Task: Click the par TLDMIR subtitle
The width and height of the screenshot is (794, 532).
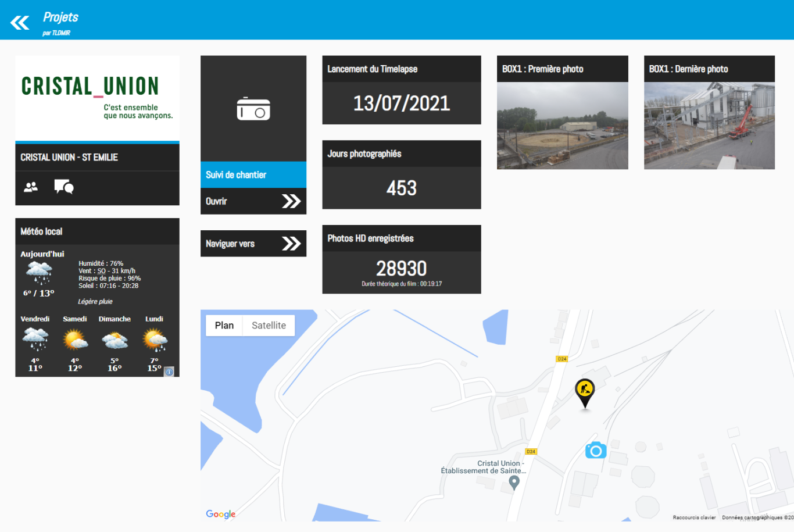Action: point(56,33)
